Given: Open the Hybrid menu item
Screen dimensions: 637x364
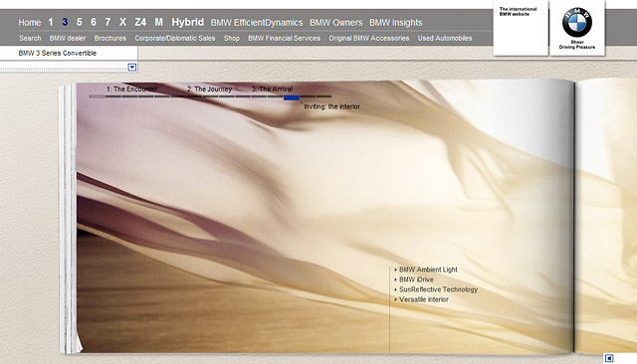Looking at the screenshot, I should [188, 22].
